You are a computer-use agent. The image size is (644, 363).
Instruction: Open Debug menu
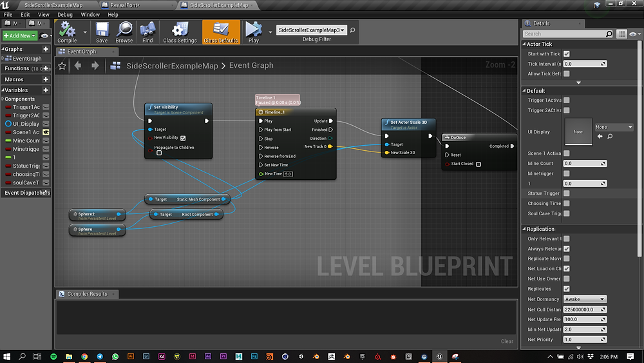(x=65, y=14)
